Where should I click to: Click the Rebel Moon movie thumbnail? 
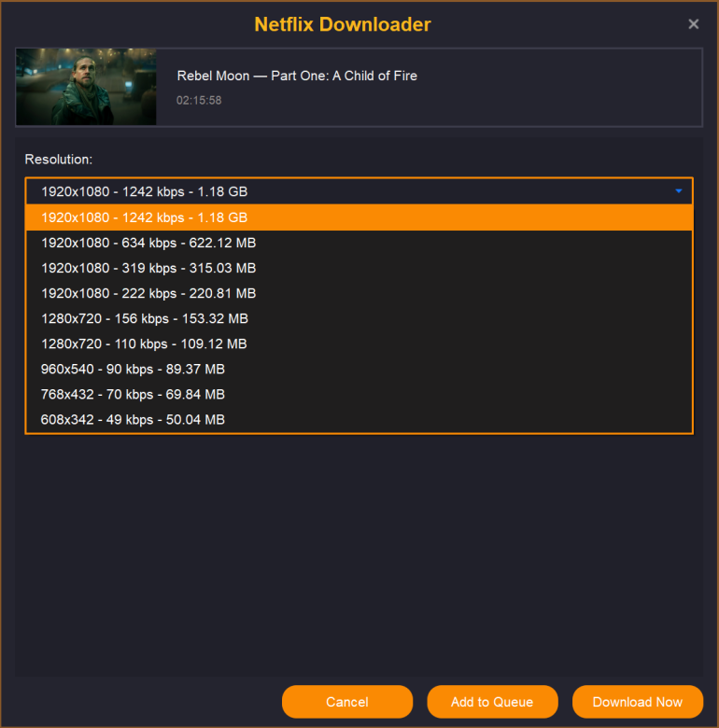click(87, 87)
